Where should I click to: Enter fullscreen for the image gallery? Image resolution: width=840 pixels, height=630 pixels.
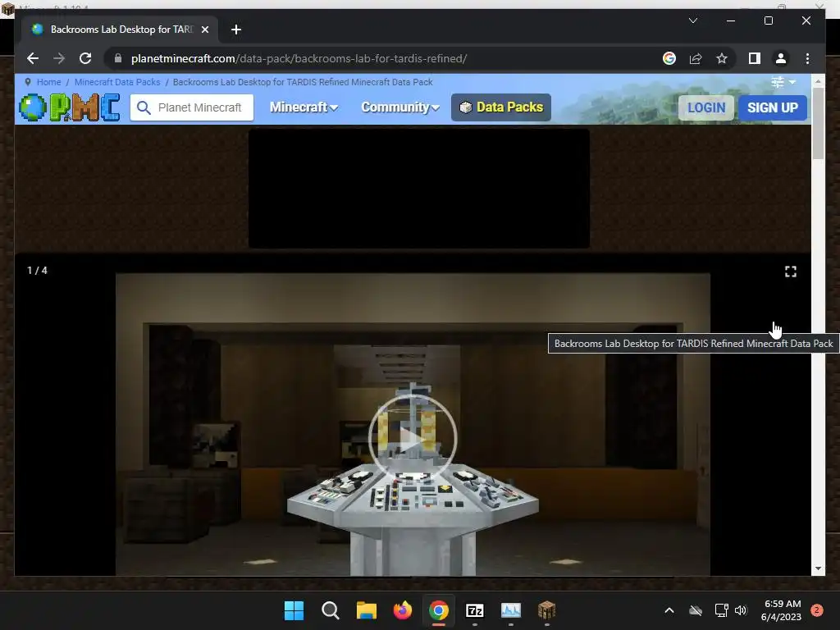click(790, 272)
